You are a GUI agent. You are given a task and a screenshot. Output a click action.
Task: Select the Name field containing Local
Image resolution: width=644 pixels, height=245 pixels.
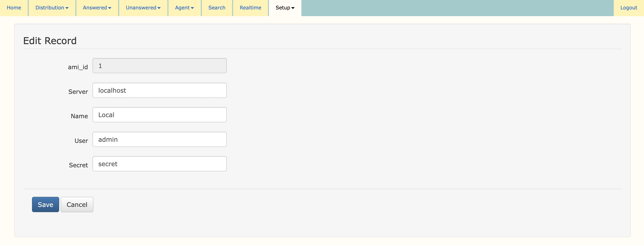pos(159,114)
